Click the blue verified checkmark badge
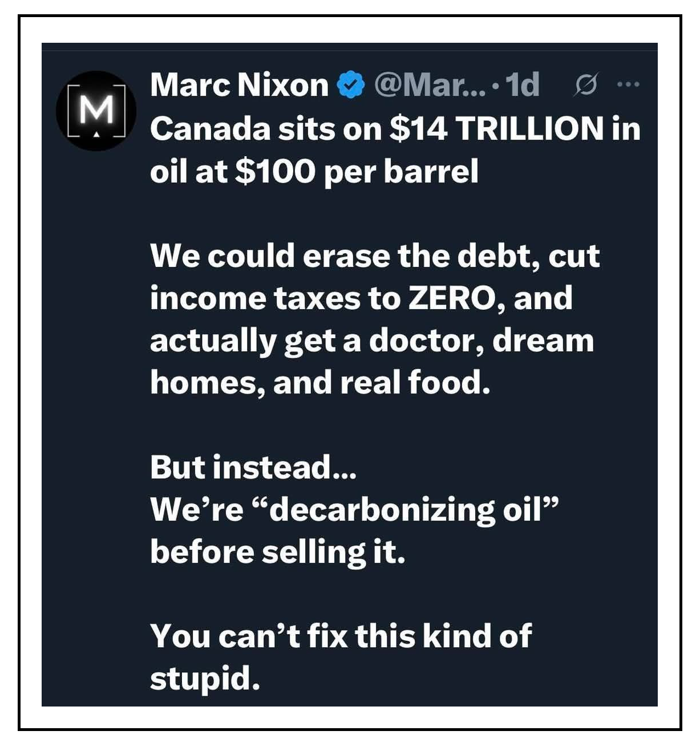The width and height of the screenshot is (700, 747). pos(351,86)
